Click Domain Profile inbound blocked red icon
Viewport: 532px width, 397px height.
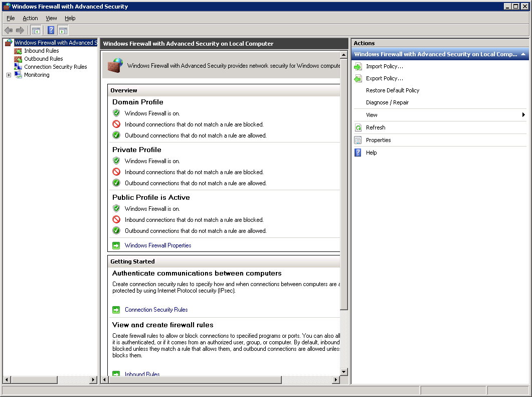[116, 124]
